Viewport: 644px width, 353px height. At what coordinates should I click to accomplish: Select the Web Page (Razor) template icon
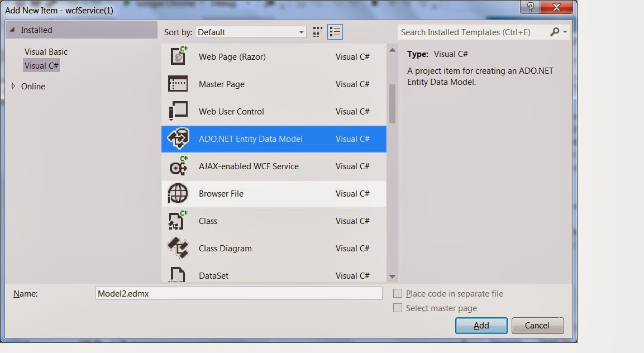coord(178,56)
